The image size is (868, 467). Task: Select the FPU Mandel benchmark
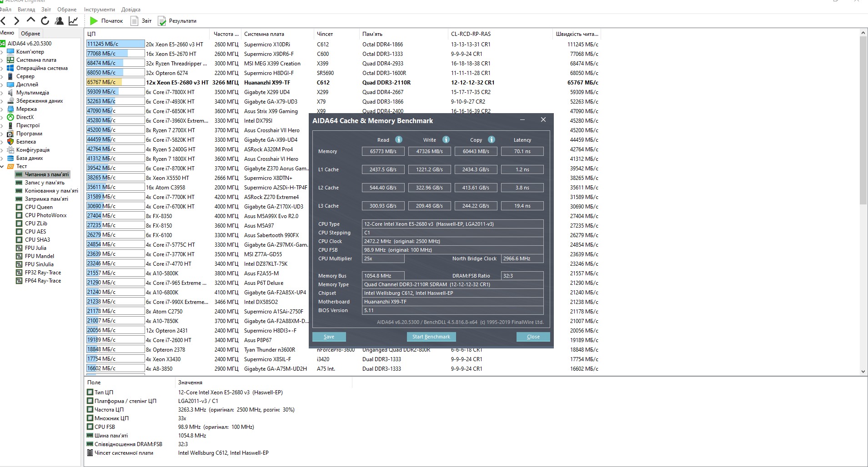coord(39,256)
